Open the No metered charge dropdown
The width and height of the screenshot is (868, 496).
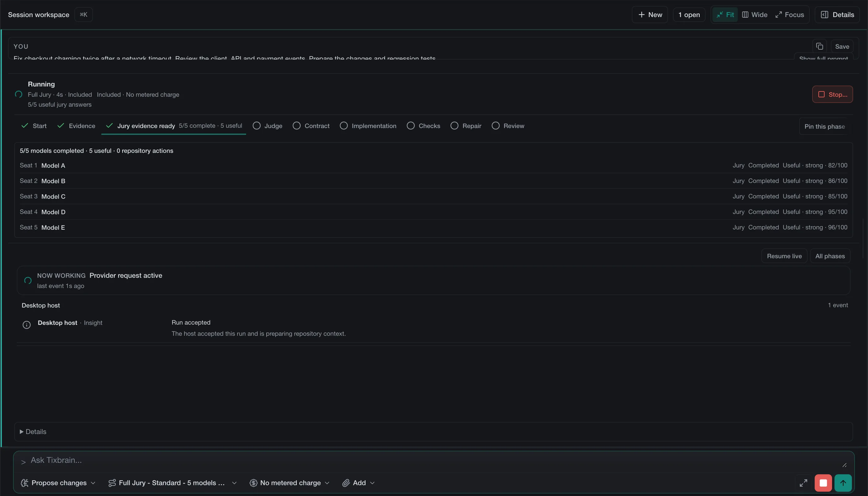pyautogui.click(x=290, y=483)
